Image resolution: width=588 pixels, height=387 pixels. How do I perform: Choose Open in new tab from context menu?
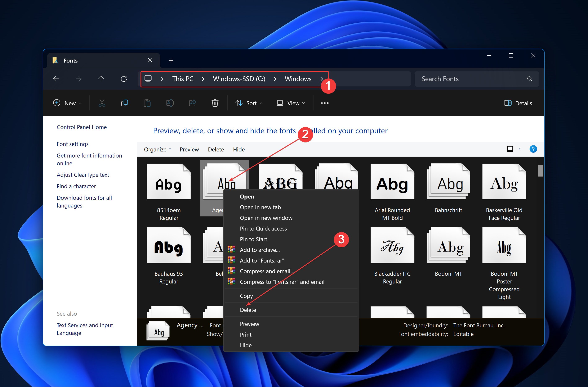[291, 207]
